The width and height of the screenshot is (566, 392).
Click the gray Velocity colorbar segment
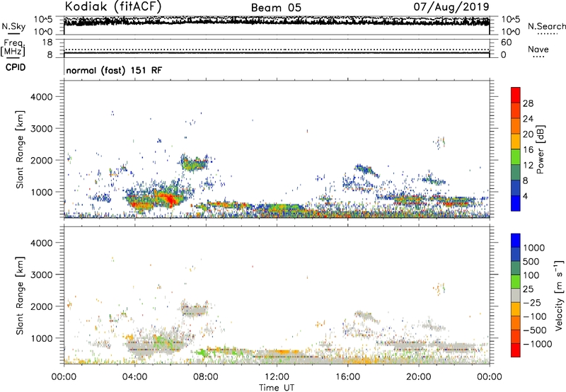click(516, 295)
